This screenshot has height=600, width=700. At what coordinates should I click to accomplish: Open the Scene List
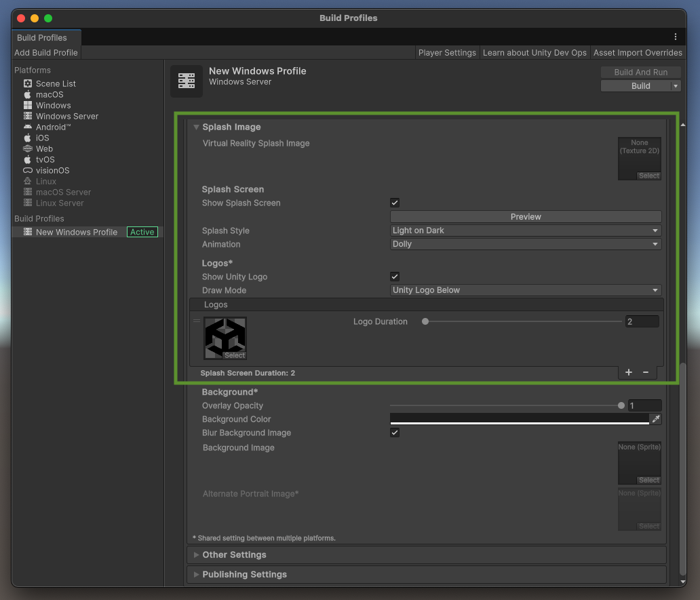[57, 83]
